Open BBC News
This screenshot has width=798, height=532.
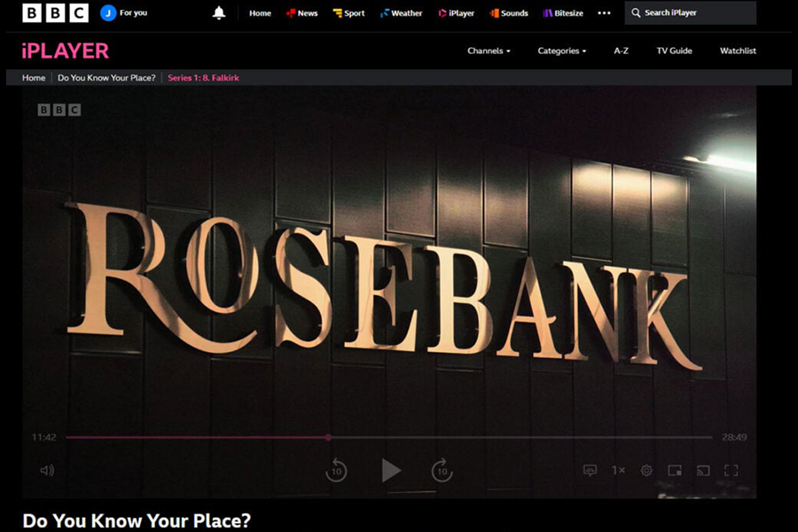point(301,13)
